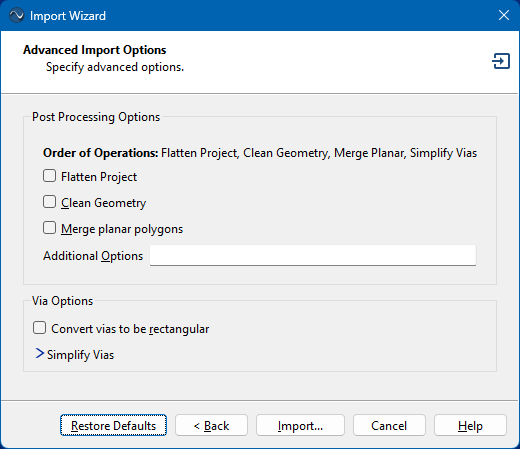Click the Post Processing Options group label

(x=96, y=117)
